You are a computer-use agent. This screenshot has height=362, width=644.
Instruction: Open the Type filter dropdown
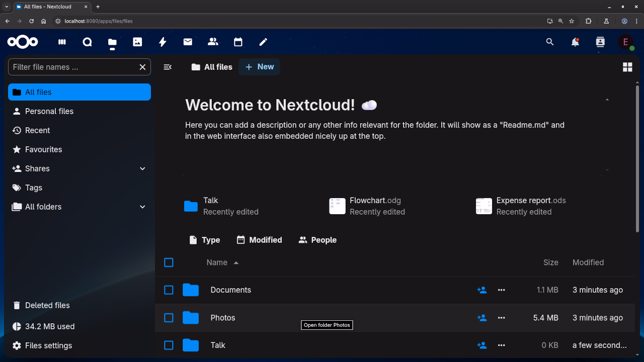204,240
